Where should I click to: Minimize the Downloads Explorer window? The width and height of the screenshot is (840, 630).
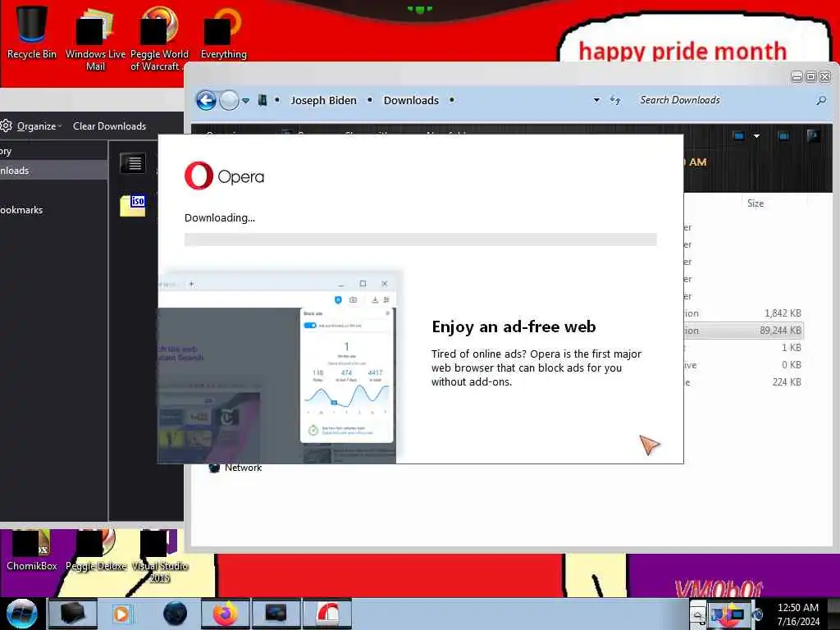point(797,77)
